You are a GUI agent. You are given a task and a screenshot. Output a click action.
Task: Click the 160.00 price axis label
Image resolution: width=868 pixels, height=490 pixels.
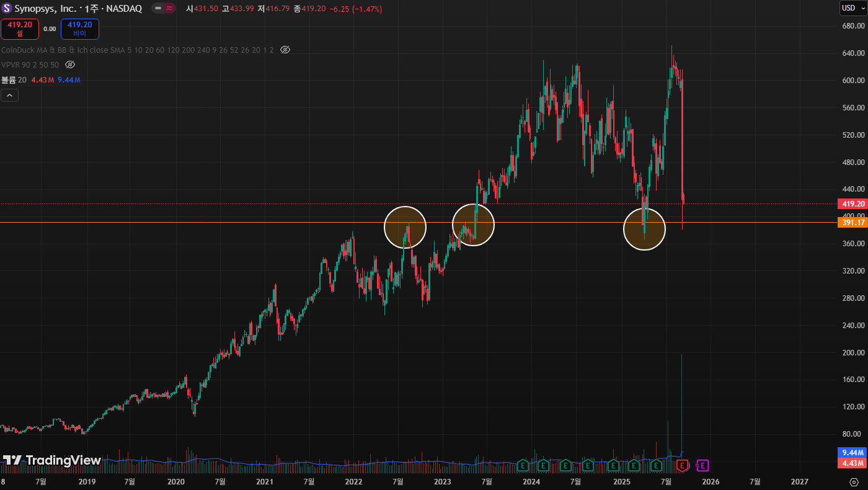853,380
